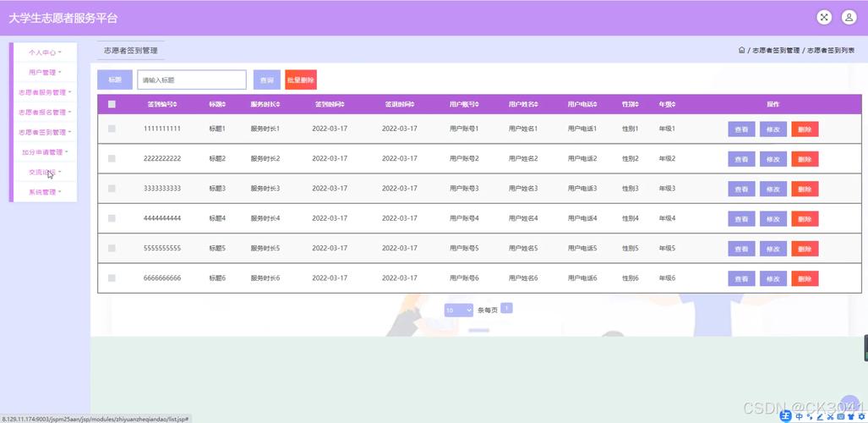
Task: Expand the 加分申请管理 sidebar menu
Action: coord(45,152)
